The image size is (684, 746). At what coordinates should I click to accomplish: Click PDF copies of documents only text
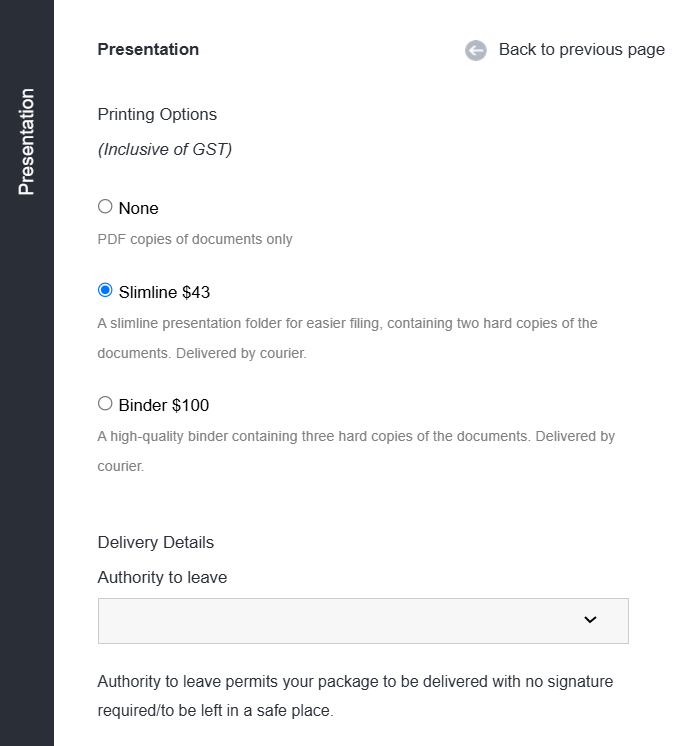[195, 239]
